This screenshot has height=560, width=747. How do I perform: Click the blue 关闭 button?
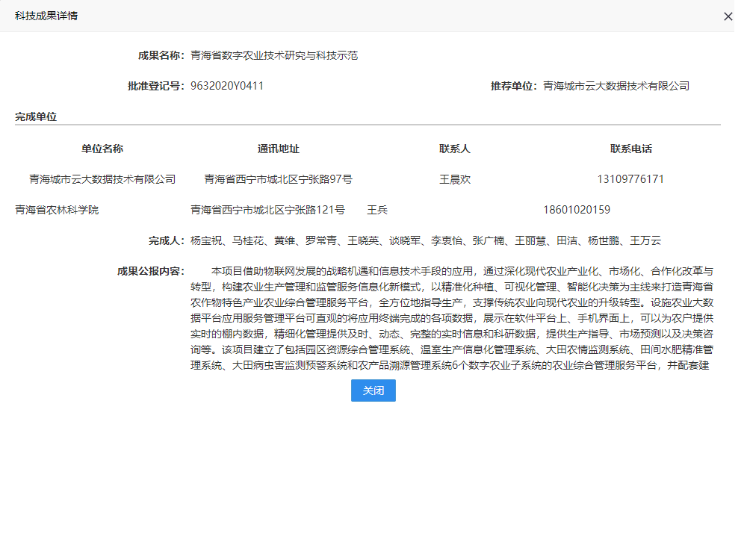[373, 391]
